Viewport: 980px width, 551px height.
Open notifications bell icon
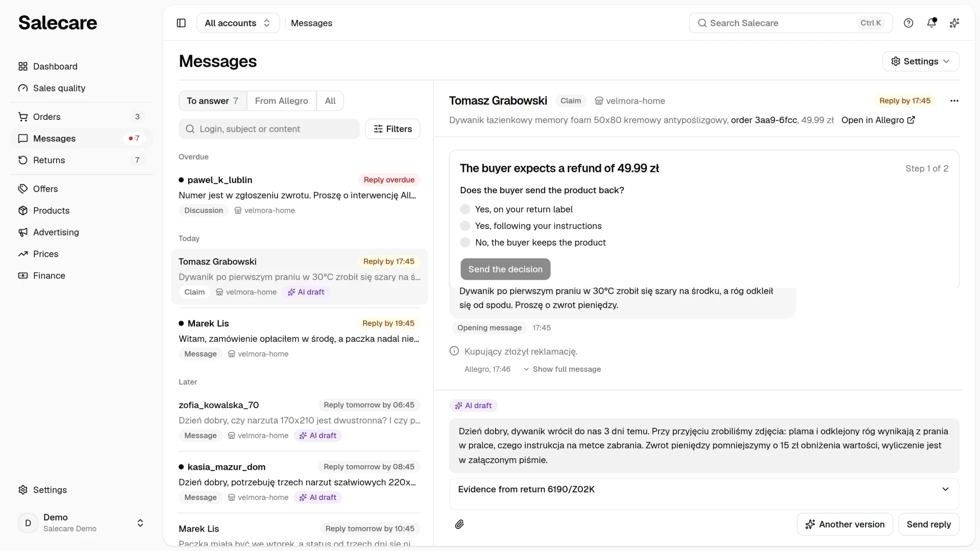(x=932, y=23)
